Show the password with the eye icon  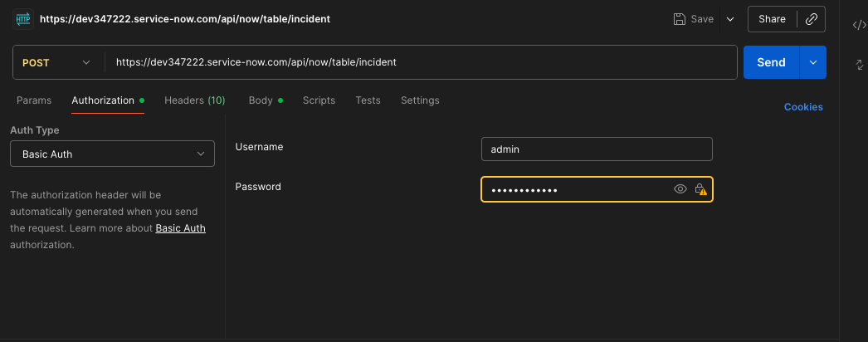pyautogui.click(x=680, y=189)
